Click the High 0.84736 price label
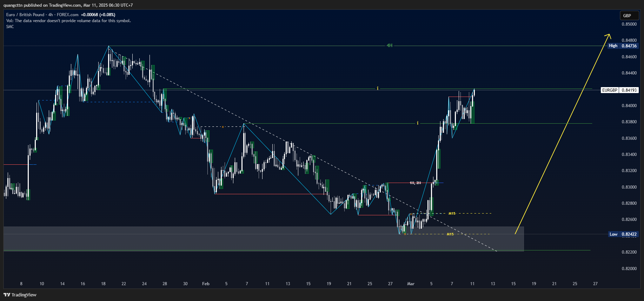The image size is (644, 301). (623, 46)
